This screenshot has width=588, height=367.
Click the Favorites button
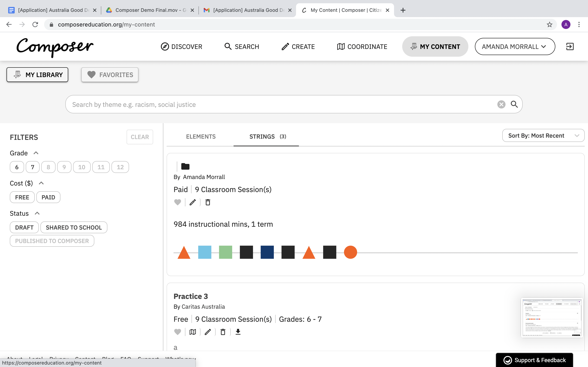[110, 75]
